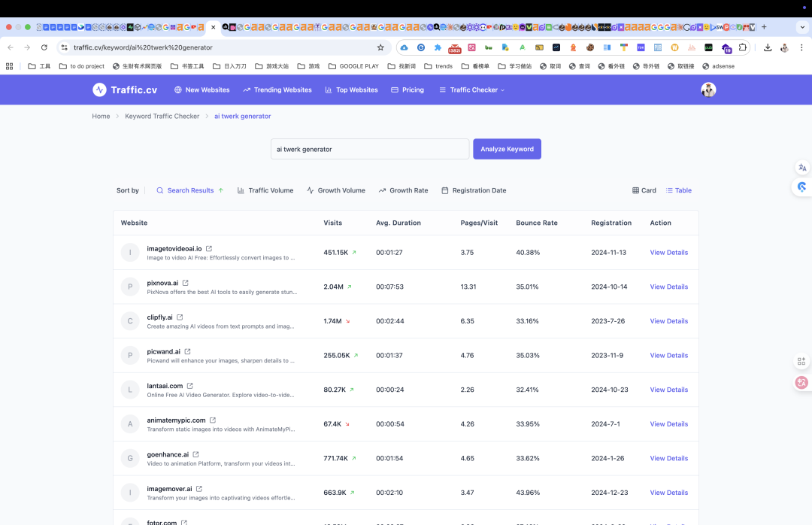View Details for imagetovideoai.io
The width and height of the screenshot is (812, 525).
[669, 253]
